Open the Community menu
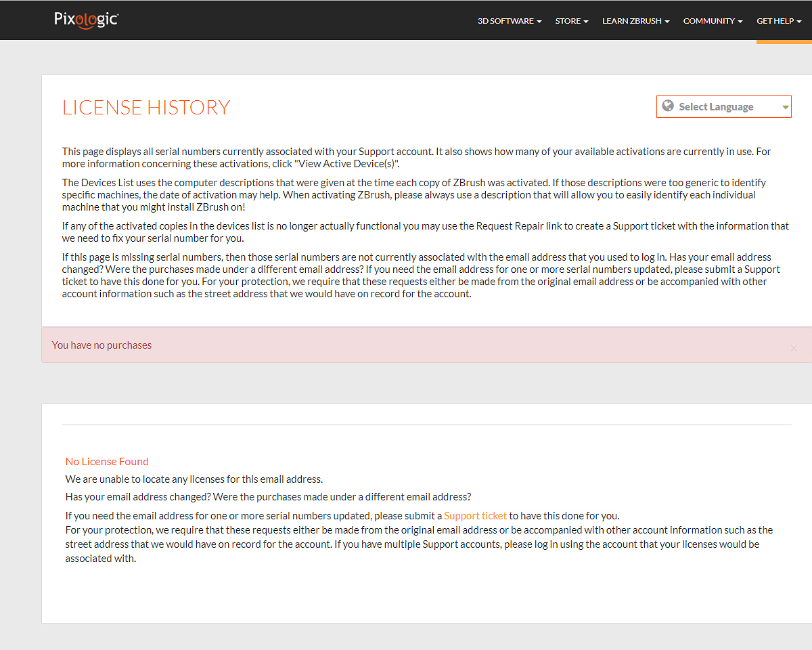812x650 pixels. (713, 21)
